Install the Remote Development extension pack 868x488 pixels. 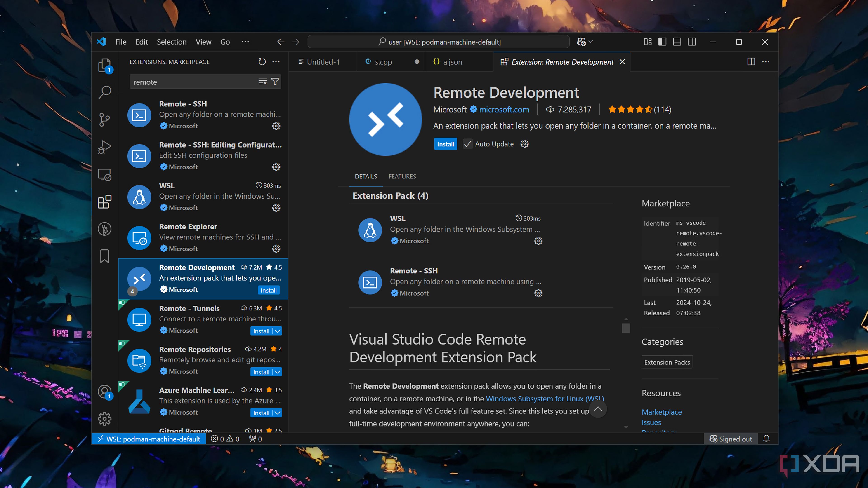(445, 144)
